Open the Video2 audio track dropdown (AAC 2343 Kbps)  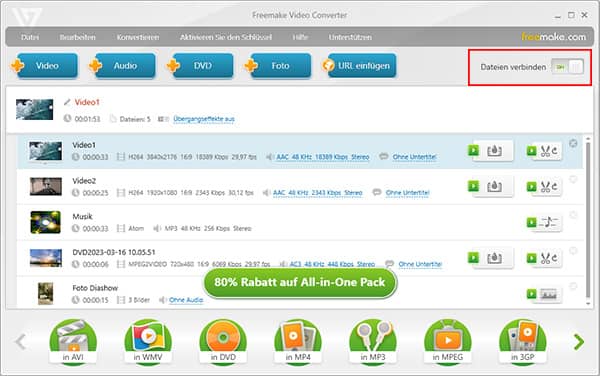(x=318, y=192)
